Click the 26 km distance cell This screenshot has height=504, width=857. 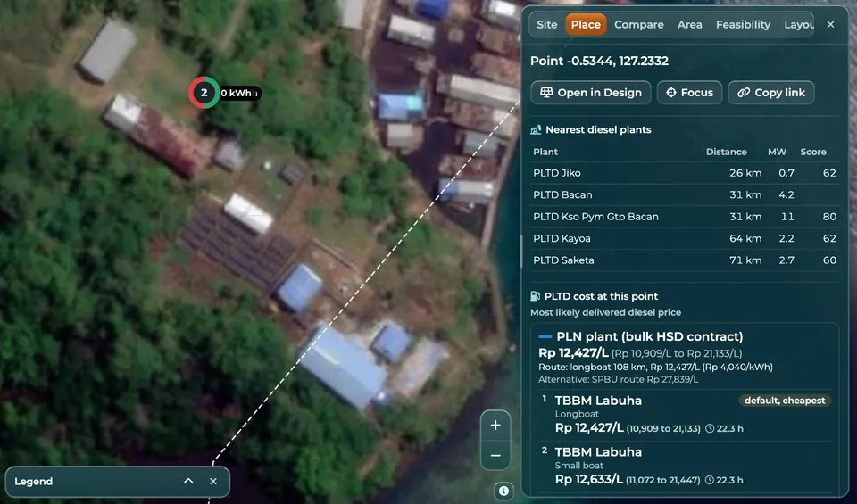click(x=745, y=173)
